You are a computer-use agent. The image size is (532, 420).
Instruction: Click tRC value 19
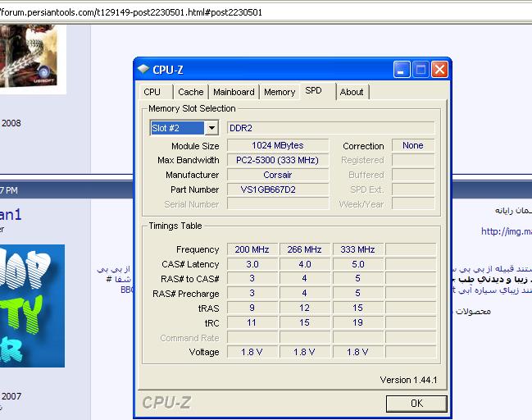[357, 322]
